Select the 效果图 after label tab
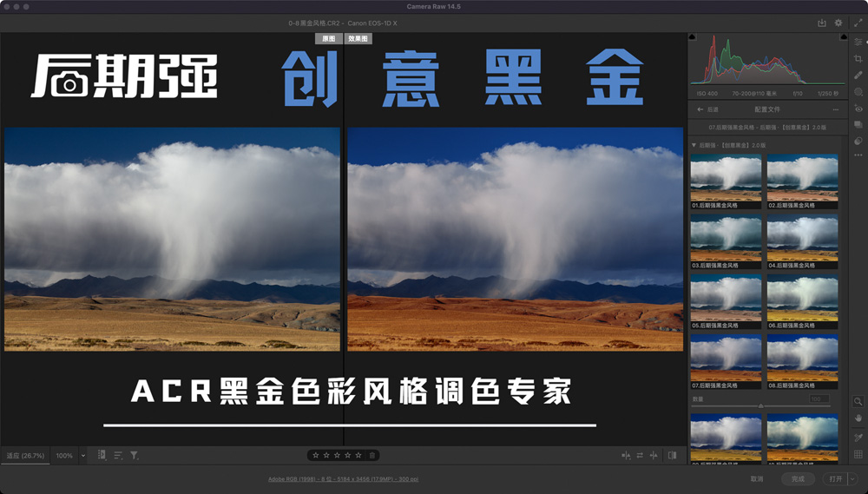This screenshot has height=494, width=868. [x=358, y=39]
